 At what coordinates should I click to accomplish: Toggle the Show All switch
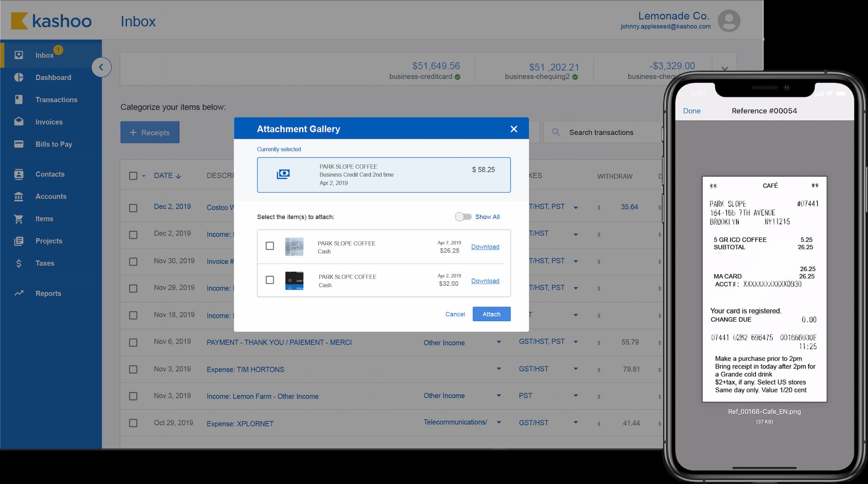463,217
